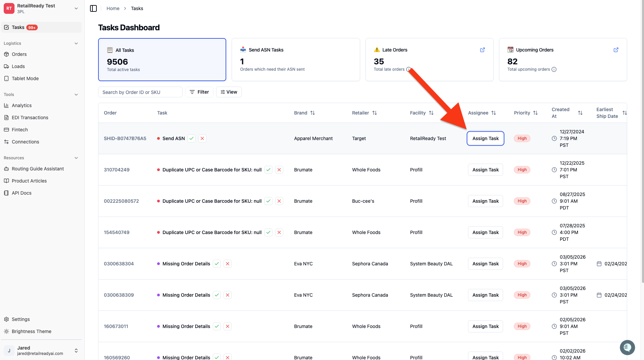Open order link 154540749
This screenshot has width=644, height=360.
[x=117, y=232]
